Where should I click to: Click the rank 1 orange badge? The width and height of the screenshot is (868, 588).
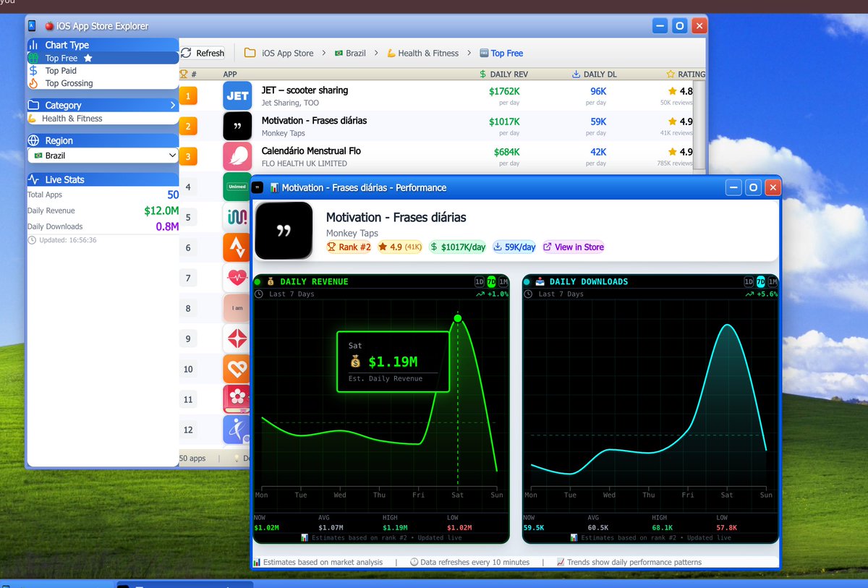point(188,95)
